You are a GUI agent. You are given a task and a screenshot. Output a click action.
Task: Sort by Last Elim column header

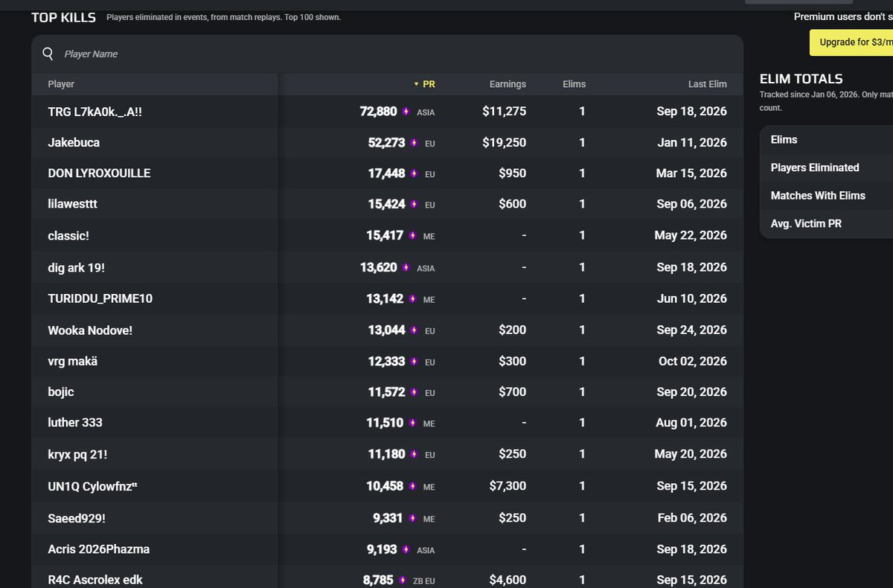tap(707, 84)
